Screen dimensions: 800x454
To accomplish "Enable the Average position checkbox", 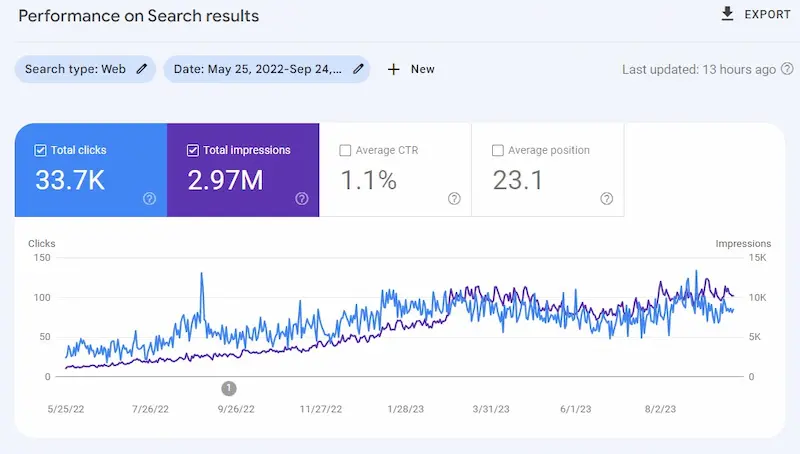I will [498, 151].
